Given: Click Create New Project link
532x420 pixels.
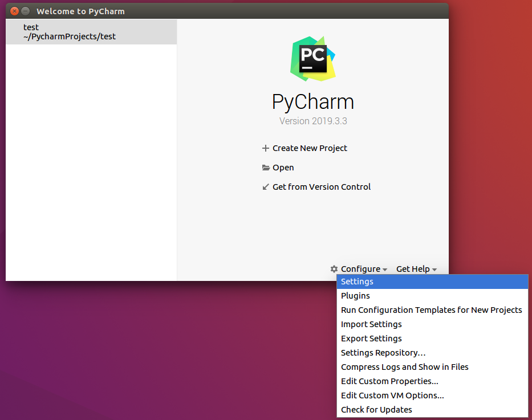Looking at the screenshot, I should point(310,148).
